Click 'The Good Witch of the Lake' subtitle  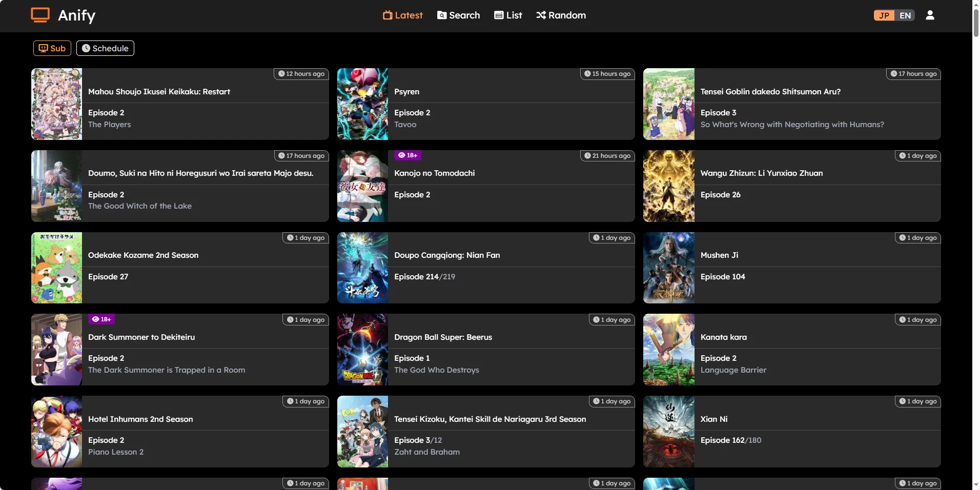140,206
